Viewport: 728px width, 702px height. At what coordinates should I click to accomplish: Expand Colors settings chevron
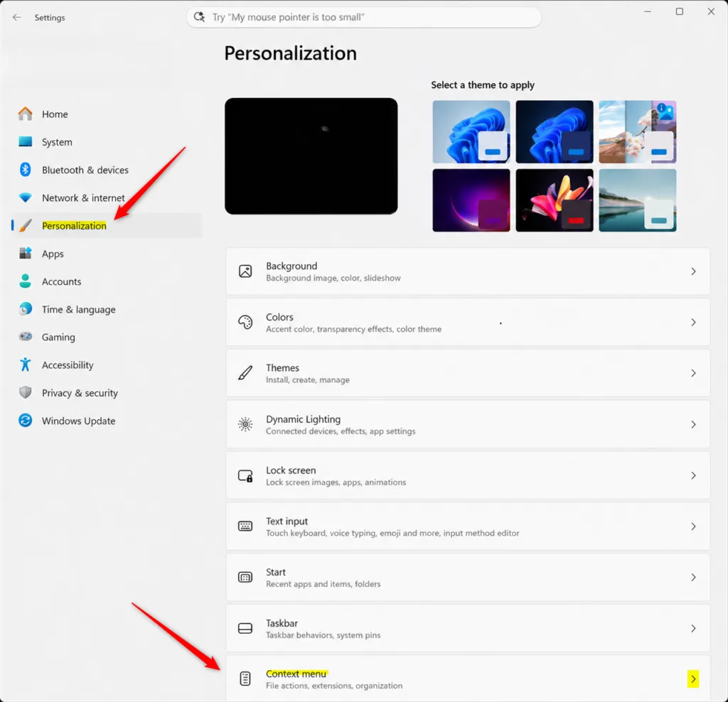[x=693, y=322]
